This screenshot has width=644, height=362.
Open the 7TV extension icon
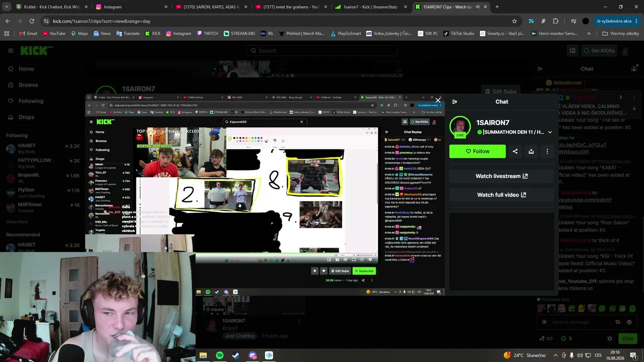[x=531, y=21]
